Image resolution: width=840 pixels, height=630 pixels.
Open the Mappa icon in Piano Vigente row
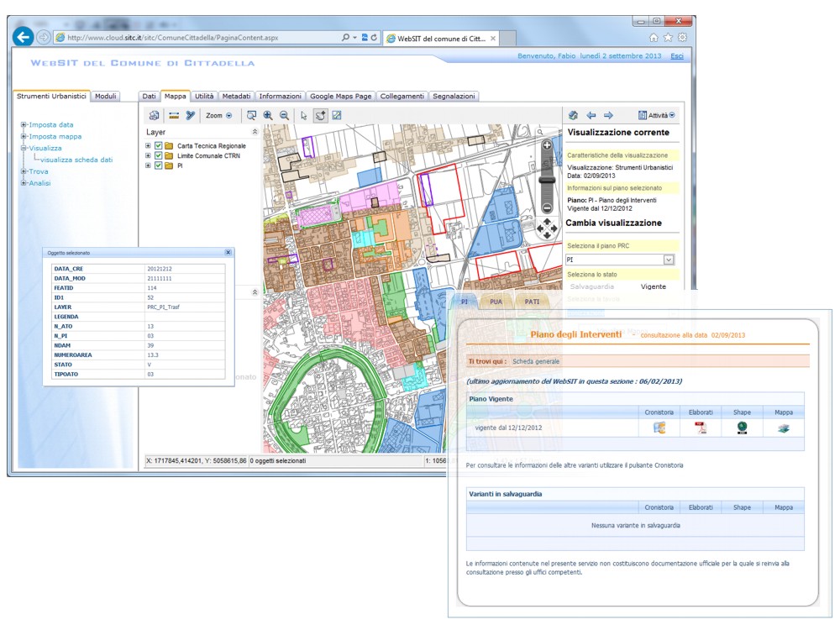click(x=783, y=428)
